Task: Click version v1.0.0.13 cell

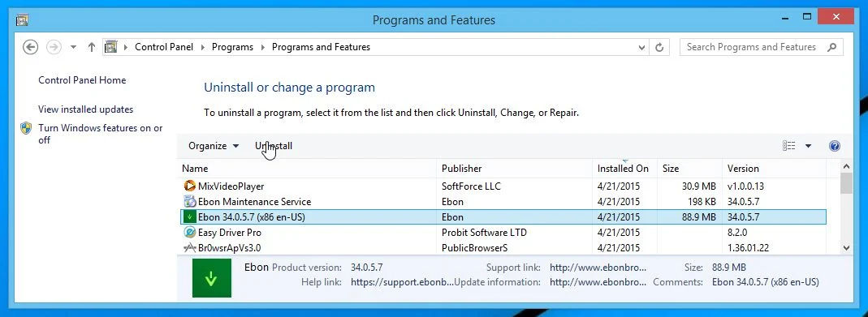Action: [745, 186]
